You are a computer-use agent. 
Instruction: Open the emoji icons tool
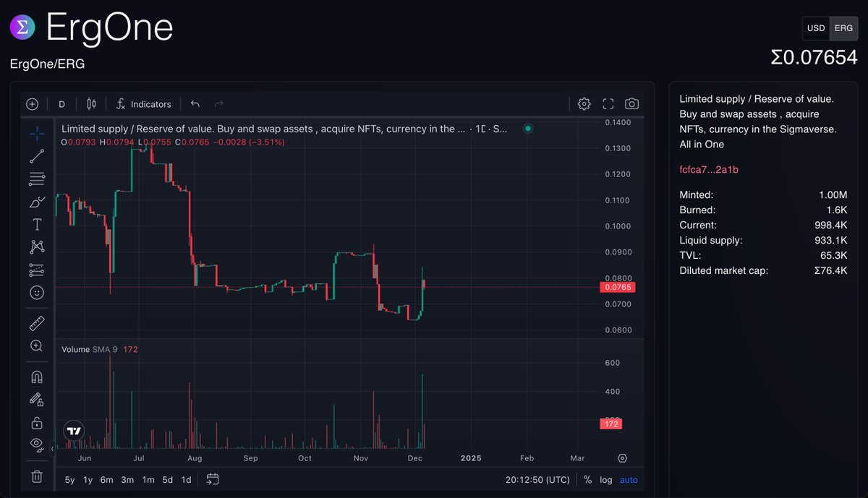point(37,293)
